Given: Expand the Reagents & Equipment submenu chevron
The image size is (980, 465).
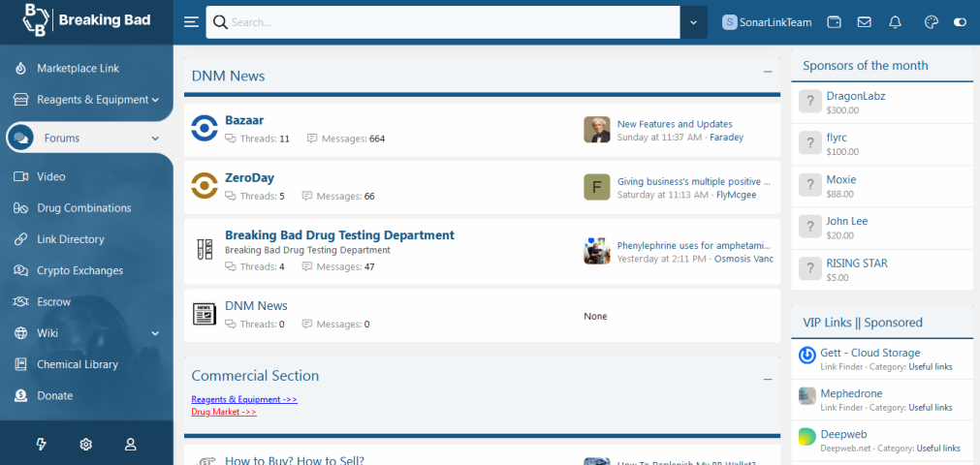Looking at the screenshot, I should (155, 100).
